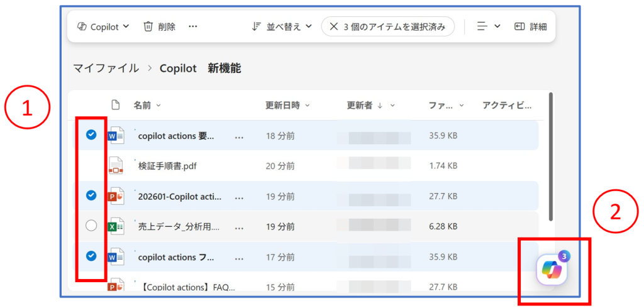This screenshot has height=308, width=644.
Task: Open the Copilot dropdown in toolbar
Action: pos(103,26)
